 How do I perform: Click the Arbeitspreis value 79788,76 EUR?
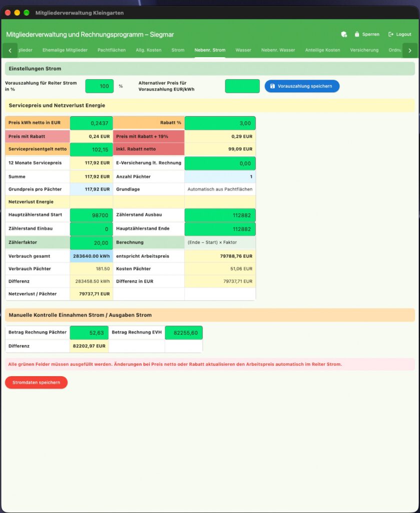(236, 256)
